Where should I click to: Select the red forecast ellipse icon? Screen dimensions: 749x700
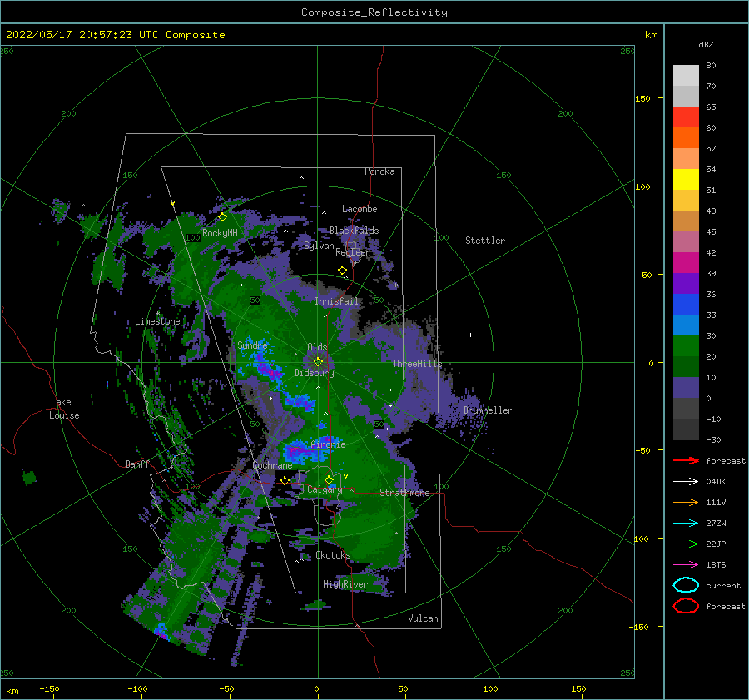coord(686,605)
